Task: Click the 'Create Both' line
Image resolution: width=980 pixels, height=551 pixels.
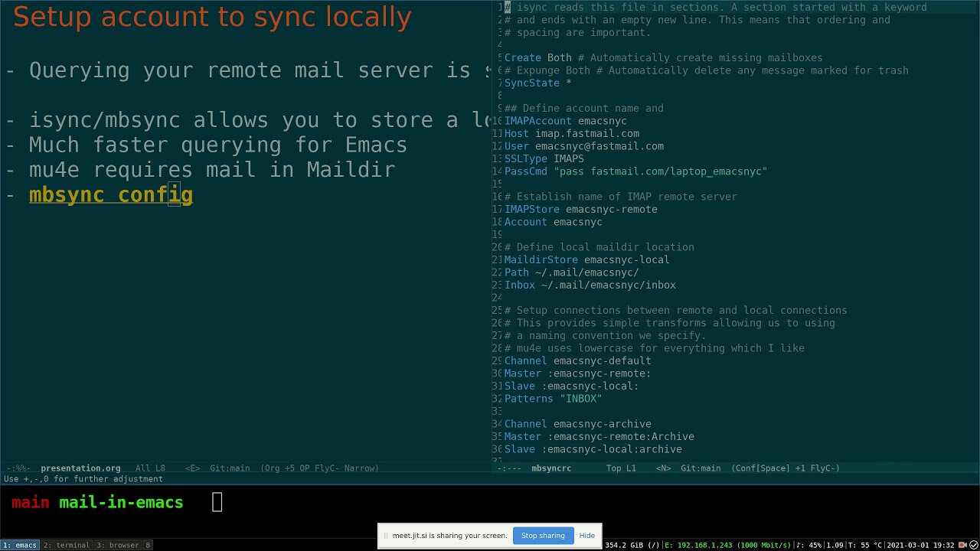Action: (x=538, y=57)
